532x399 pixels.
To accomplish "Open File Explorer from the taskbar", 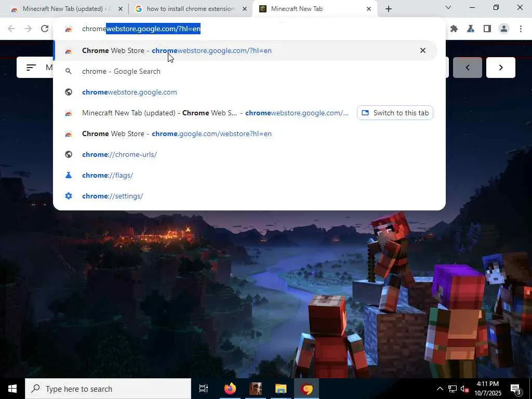I will (281, 389).
